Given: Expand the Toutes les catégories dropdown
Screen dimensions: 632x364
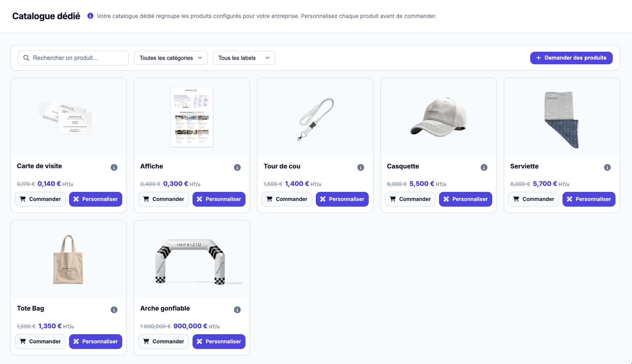Looking at the screenshot, I should pos(171,58).
